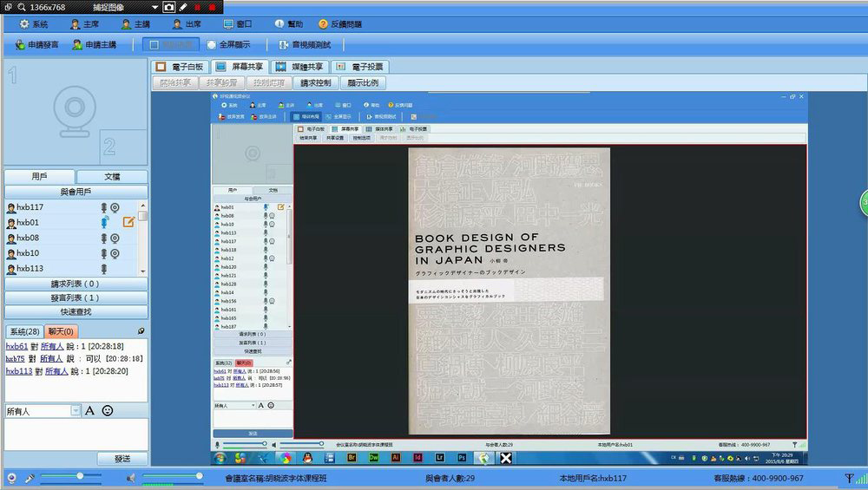Open the 幫助 menu
This screenshot has width=868, height=490.
[289, 24]
